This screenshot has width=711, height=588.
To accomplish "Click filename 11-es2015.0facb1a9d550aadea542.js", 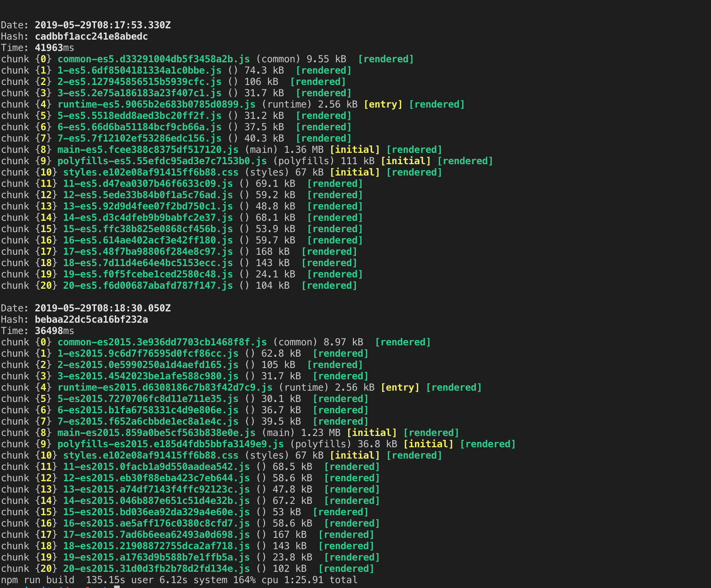I will pos(157,467).
